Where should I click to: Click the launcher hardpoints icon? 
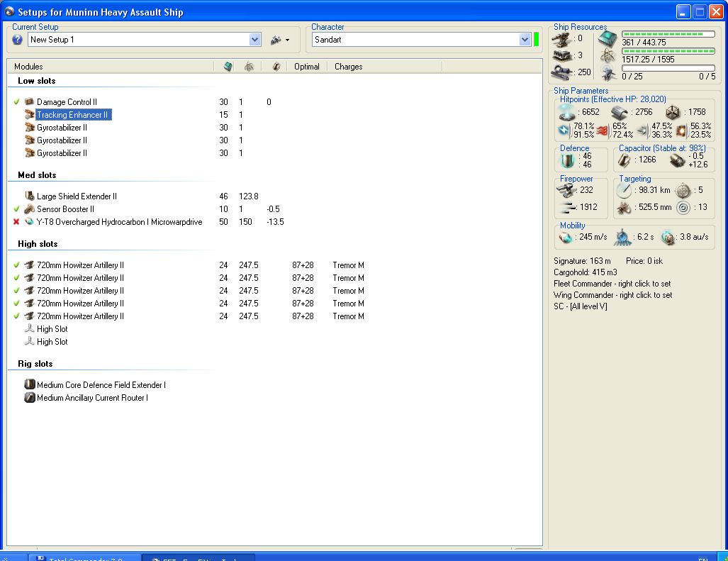point(562,56)
